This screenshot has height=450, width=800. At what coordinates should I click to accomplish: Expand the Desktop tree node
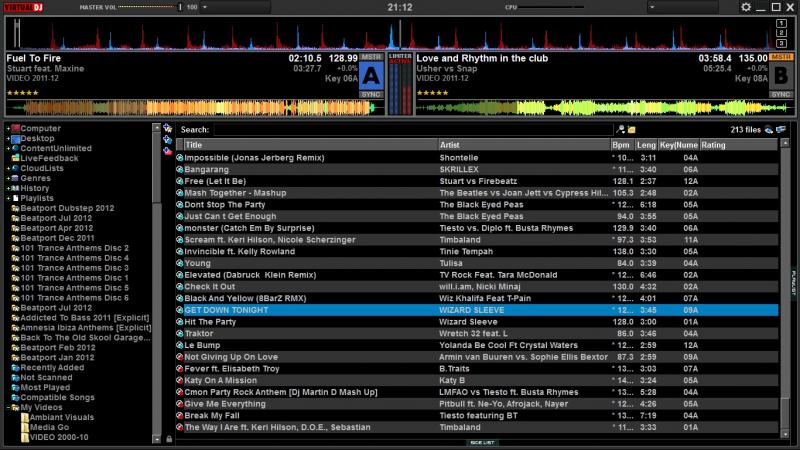(x=8, y=138)
